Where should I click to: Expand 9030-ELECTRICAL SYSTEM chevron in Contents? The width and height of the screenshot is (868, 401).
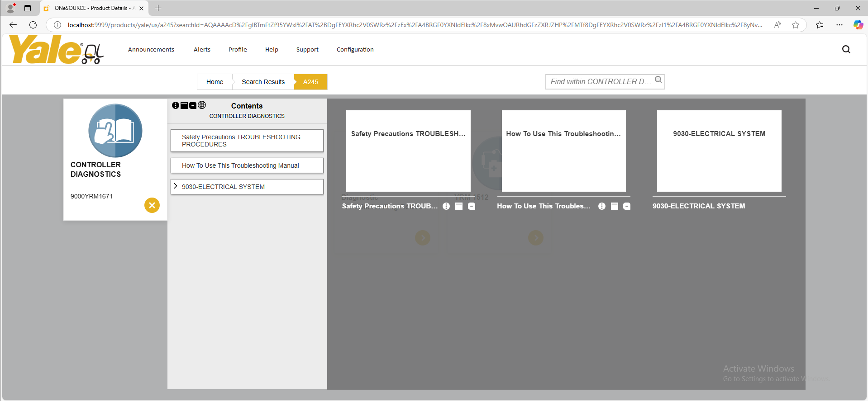176,186
